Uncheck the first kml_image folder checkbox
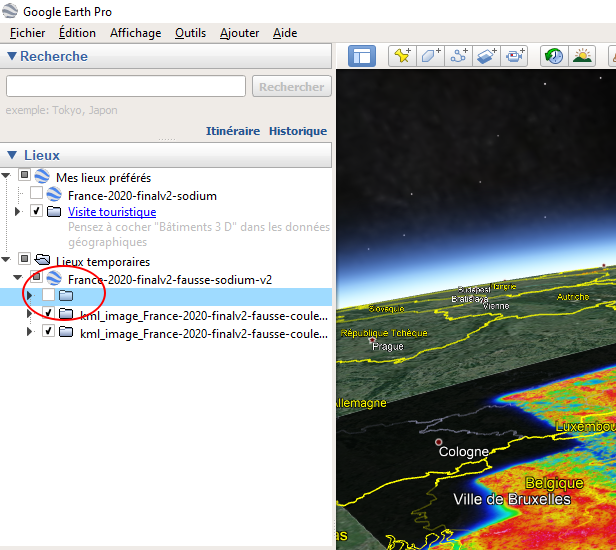 pyautogui.click(x=48, y=313)
